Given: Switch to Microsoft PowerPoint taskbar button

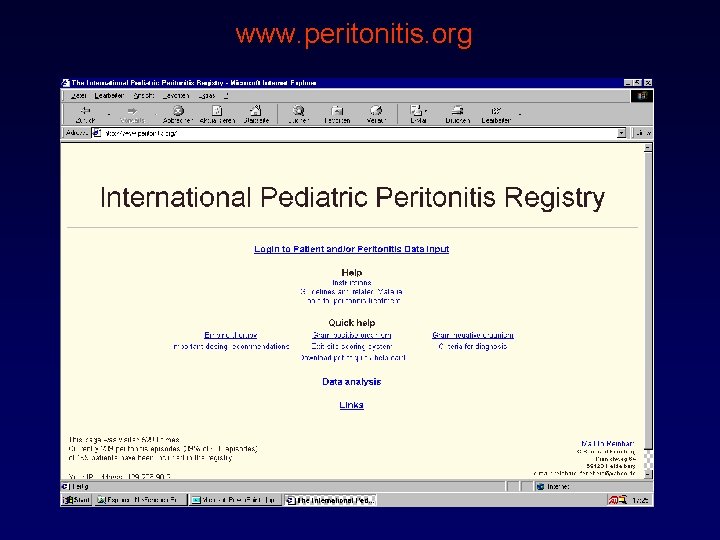Looking at the screenshot, I should (235, 500).
